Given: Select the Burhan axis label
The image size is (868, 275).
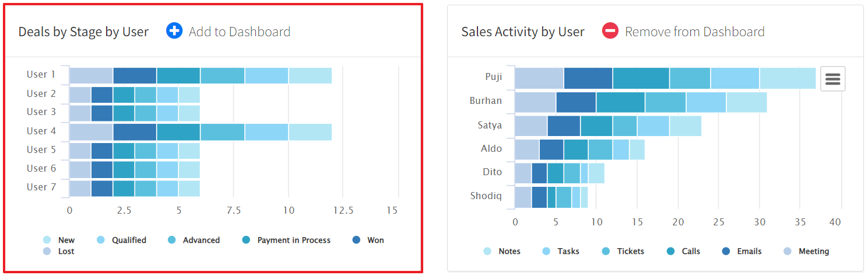Looking at the screenshot, I should [x=486, y=100].
